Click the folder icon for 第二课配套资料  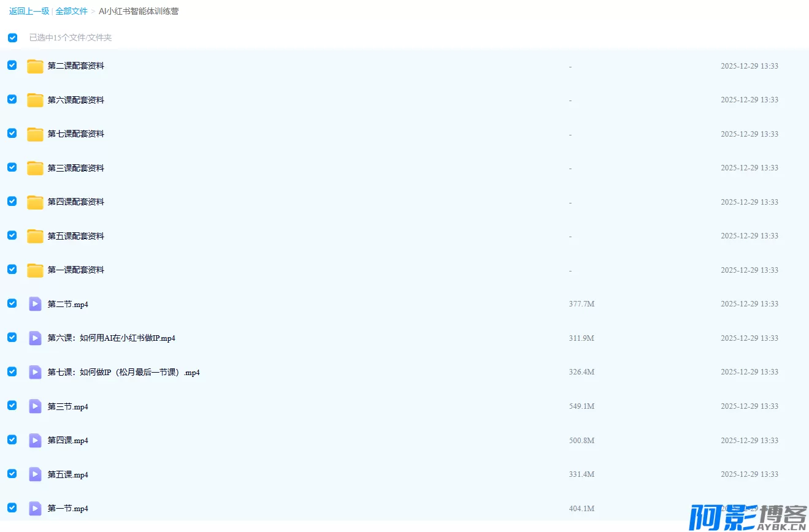point(35,66)
